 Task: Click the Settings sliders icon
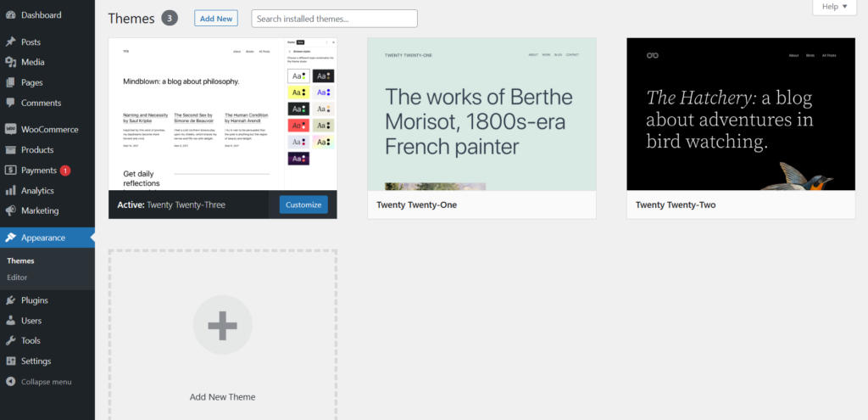10,361
